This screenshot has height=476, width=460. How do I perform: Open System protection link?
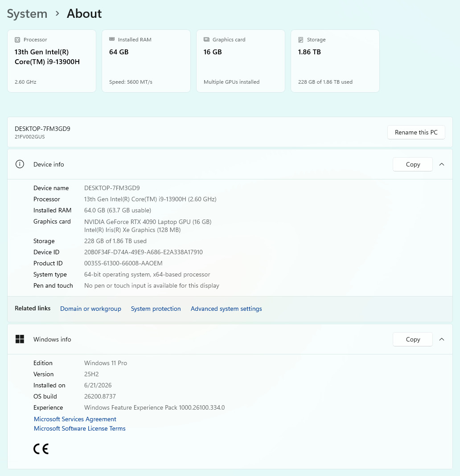[x=156, y=309]
